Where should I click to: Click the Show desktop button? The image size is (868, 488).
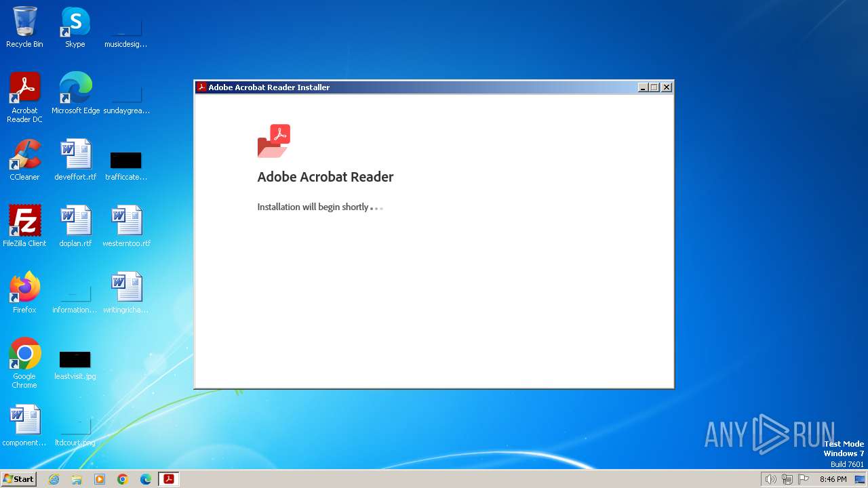(x=861, y=479)
